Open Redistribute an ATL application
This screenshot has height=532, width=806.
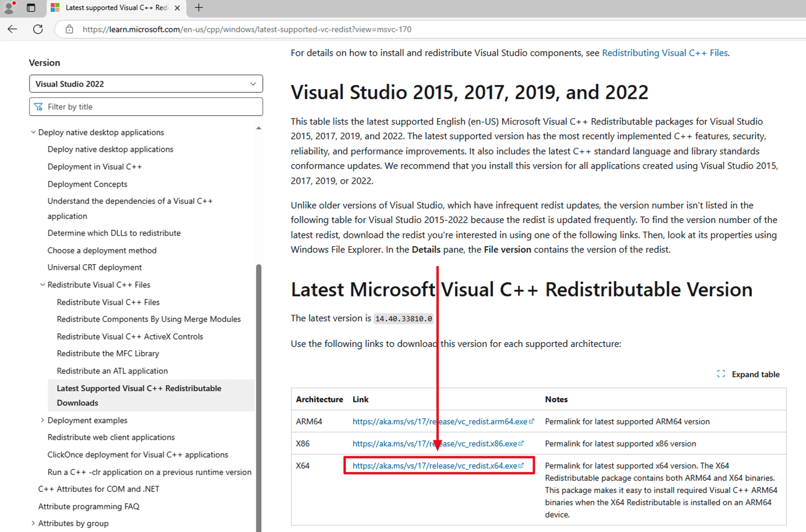pyautogui.click(x=112, y=371)
